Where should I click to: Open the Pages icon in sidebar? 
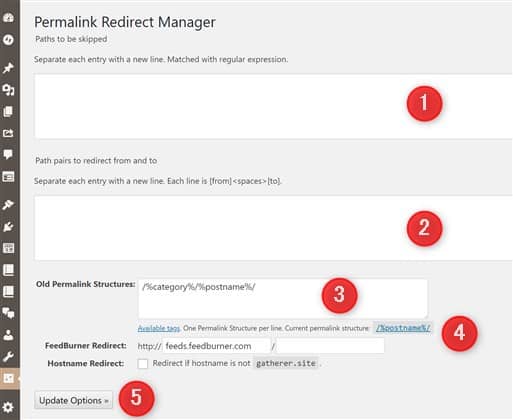pos(8,111)
